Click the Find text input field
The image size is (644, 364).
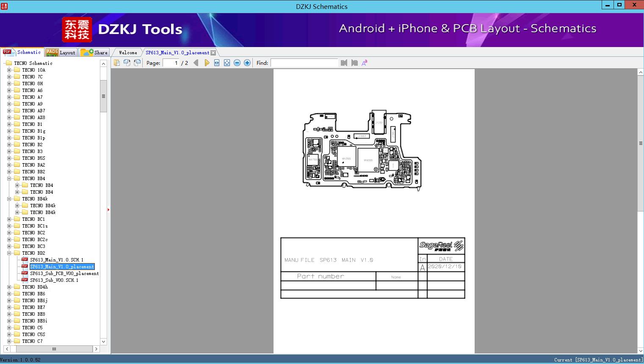pos(304,63)
